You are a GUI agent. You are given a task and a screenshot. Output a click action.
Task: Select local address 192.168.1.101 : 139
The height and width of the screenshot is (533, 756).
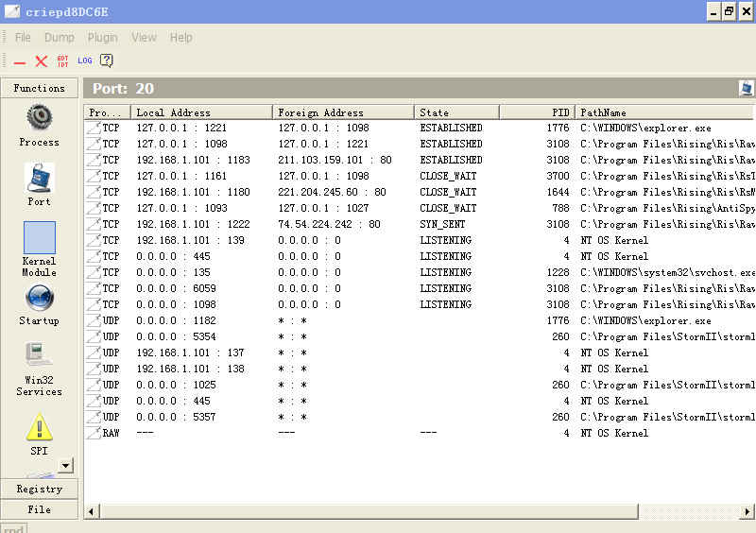coord(190,240)
